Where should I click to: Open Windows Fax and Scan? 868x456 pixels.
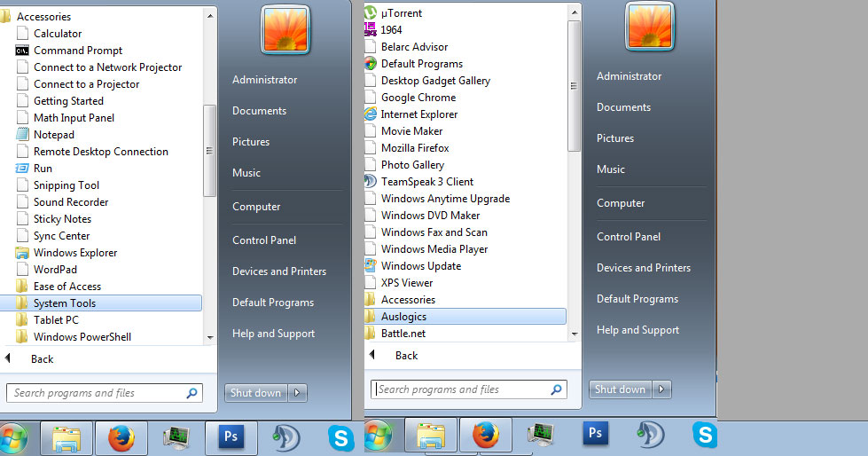(426, 232)
